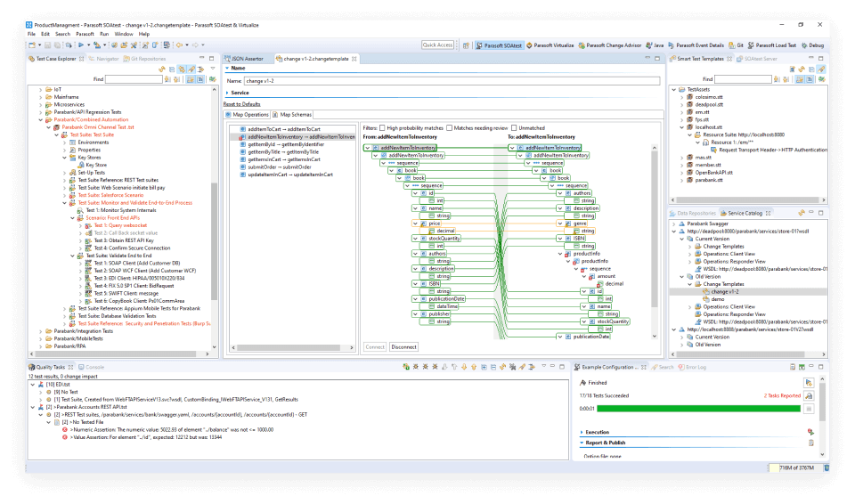The height and width of the screenshot is (504, 855).
Task: Collapse the Report & Publish section
Action: 582,443
